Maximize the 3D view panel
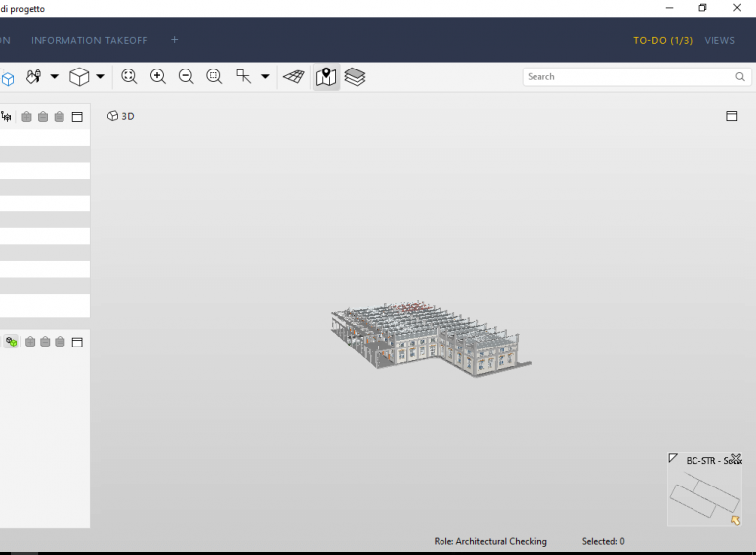Image resolution: width=756 pixels, height=555 pixels. [732, 116]
